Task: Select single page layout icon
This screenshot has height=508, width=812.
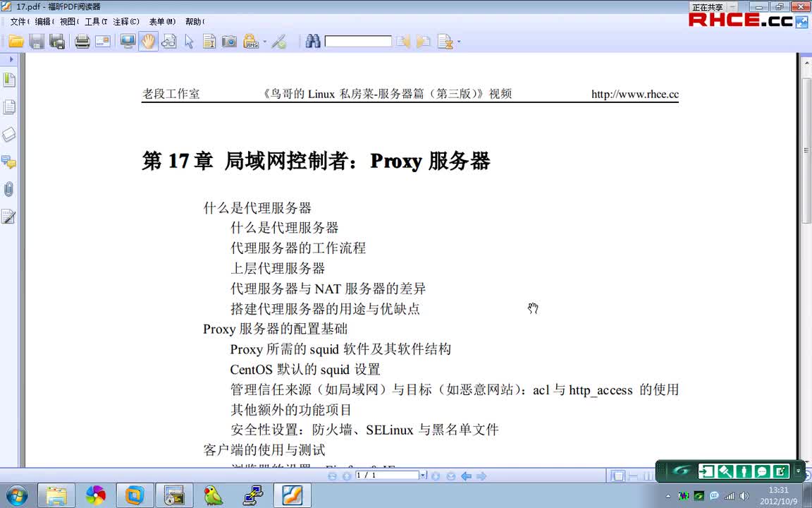Action: (617, 476)
